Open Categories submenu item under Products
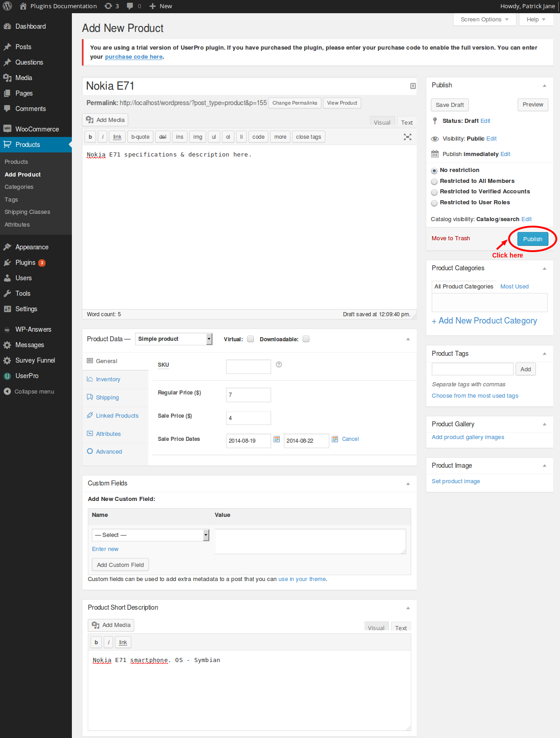The image size is (560, 738). click(19, 187)
